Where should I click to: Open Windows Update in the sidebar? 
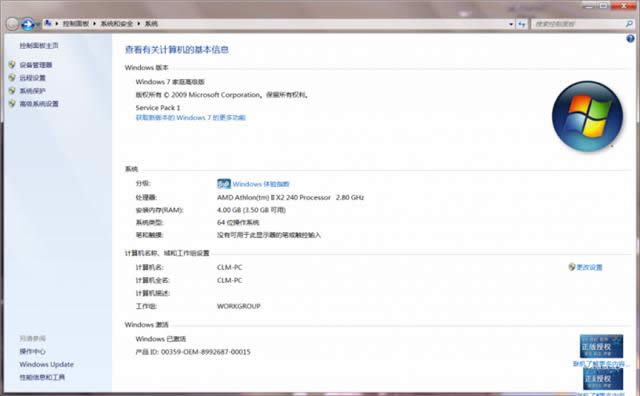click(47, 364)
